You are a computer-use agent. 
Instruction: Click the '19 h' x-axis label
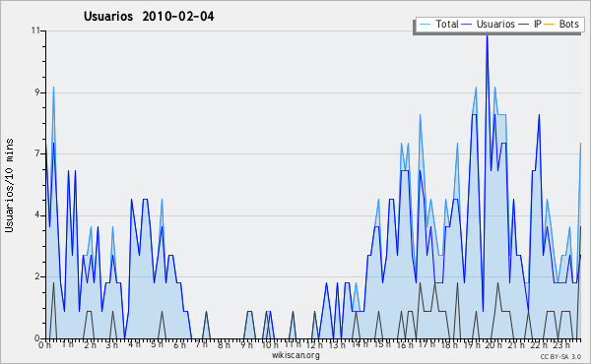point(472,345)
